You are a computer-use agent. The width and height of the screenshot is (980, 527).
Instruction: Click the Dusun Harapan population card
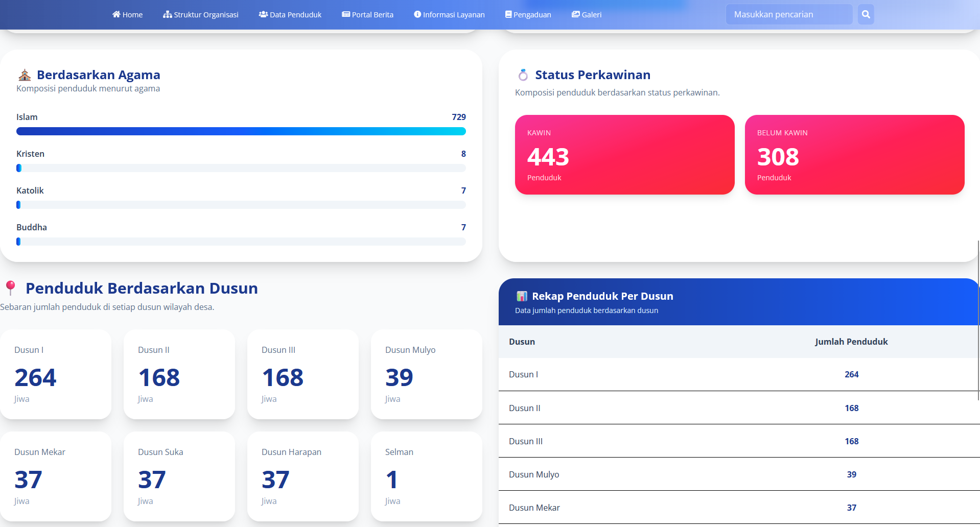(303, 476)
